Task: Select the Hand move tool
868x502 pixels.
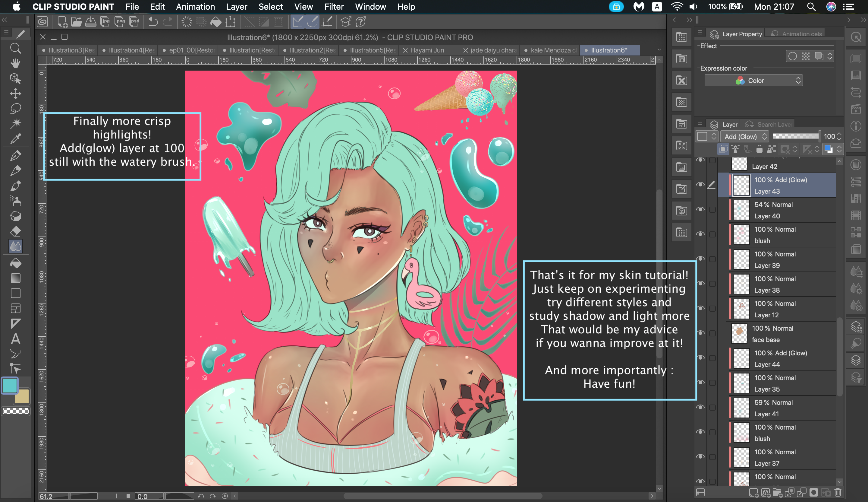Action: 15,63
